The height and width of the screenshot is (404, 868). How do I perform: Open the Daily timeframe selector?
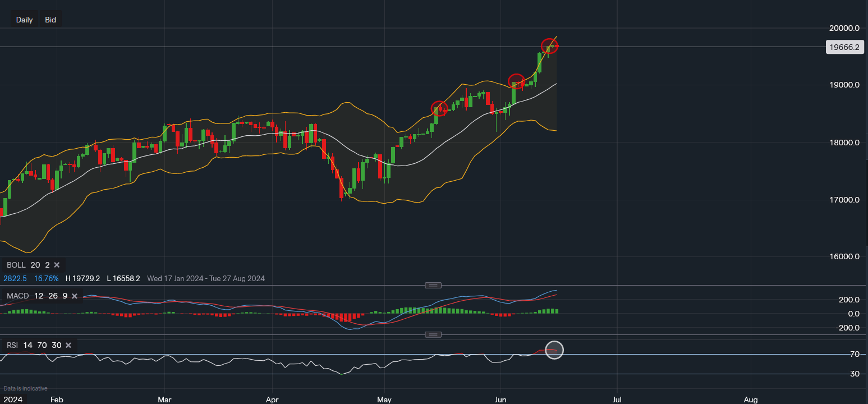[x=24, y=19]
